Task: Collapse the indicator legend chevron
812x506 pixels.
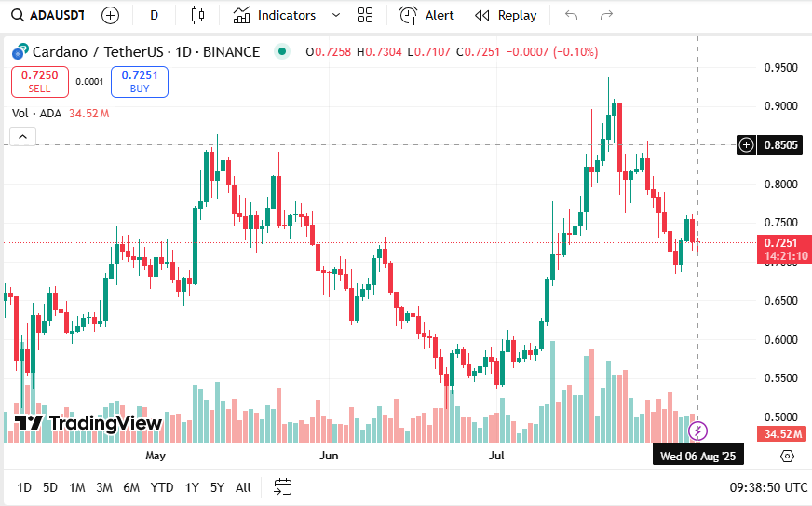Action: (23, 137)
